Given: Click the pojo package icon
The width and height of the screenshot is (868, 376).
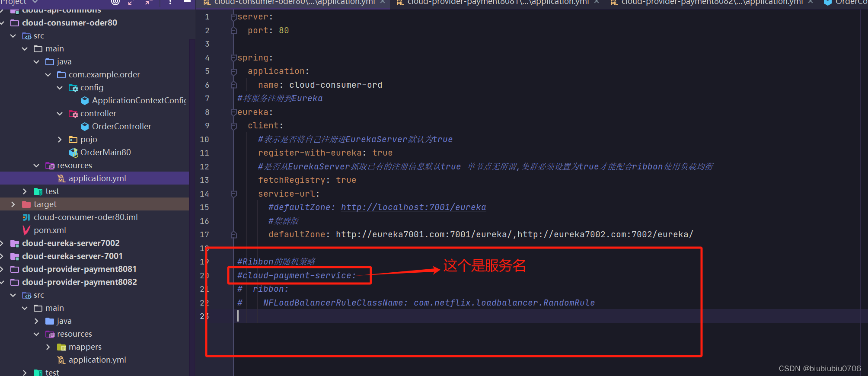Looking at the screenshot, I should (x=73, y=140).
